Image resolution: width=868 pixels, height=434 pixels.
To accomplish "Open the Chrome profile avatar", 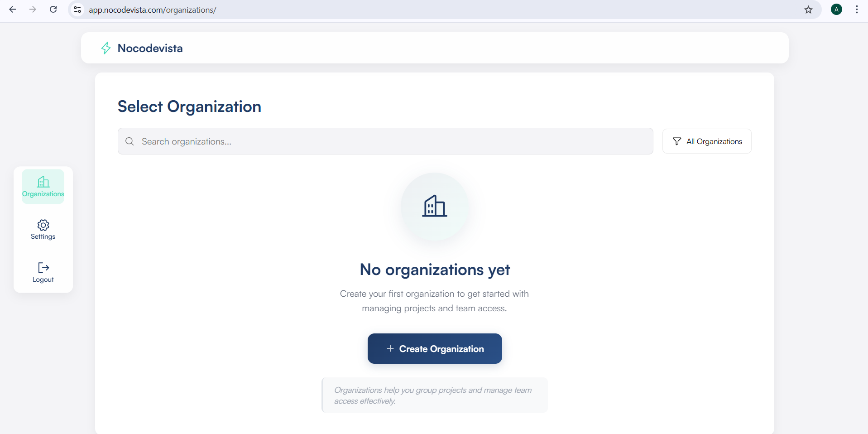I will pyautogui.click(x=836, y=10).
